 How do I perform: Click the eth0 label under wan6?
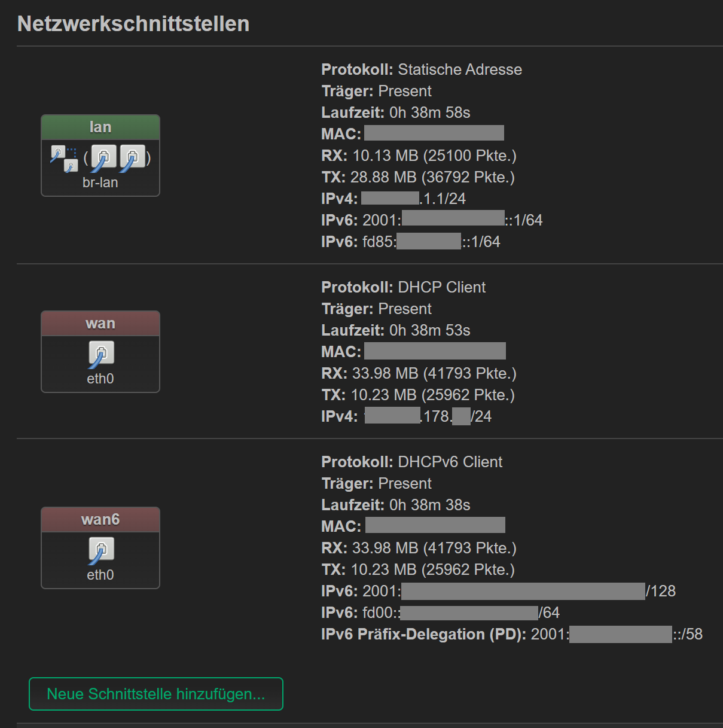[100, 575]
